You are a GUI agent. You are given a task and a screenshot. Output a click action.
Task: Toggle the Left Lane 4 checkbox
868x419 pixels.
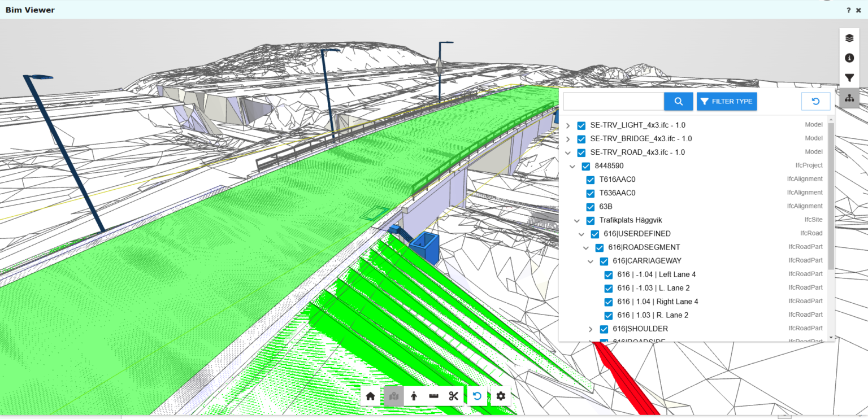pyautogui.click(x=608, y=274)
